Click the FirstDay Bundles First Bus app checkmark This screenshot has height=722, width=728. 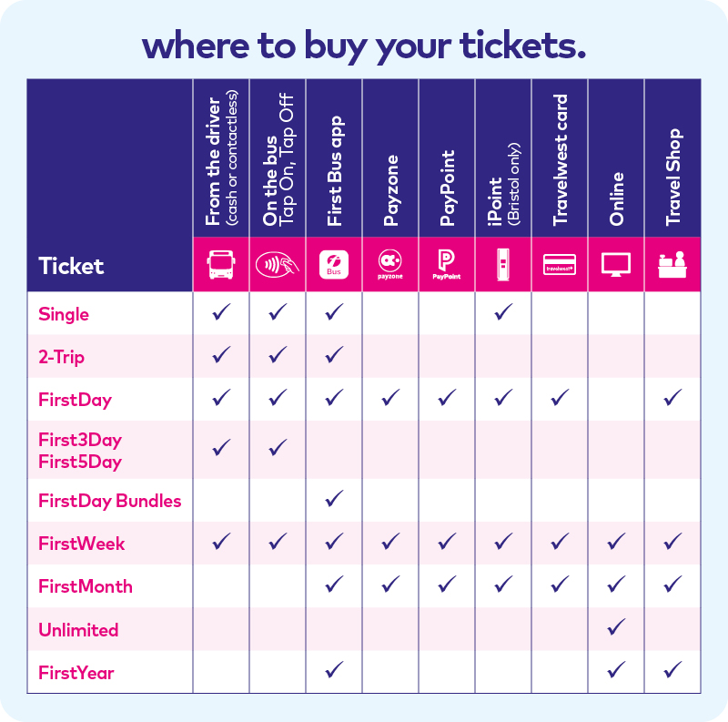[x=334, y=500]
